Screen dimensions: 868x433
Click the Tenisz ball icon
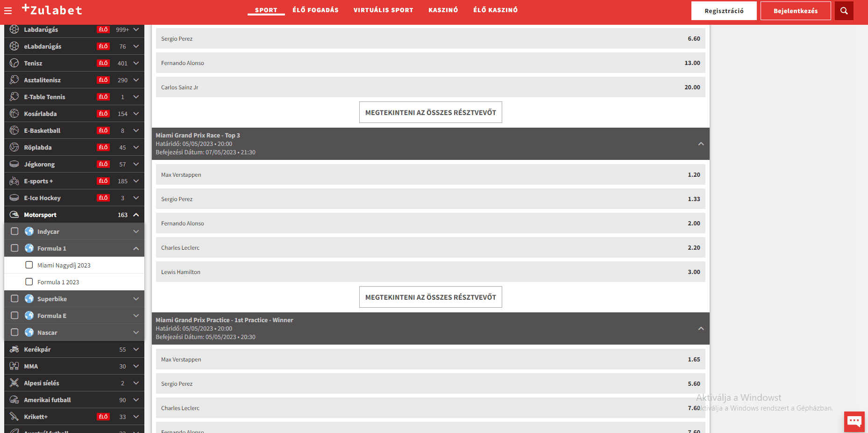pos(14,63)
